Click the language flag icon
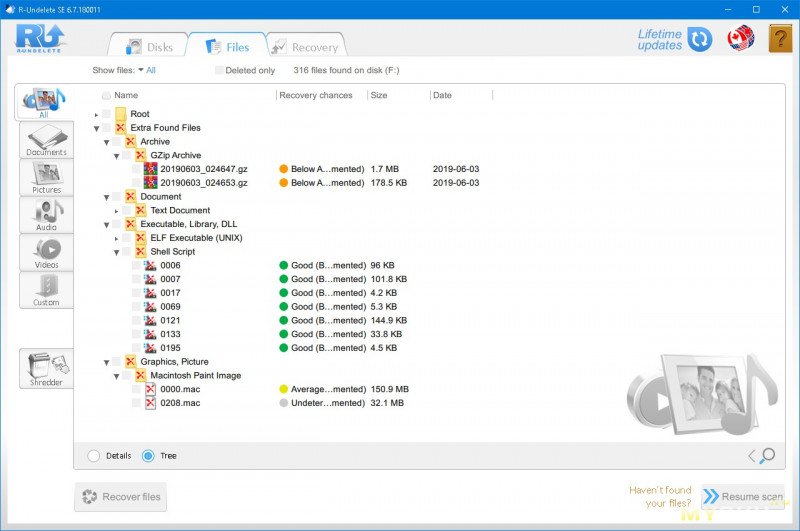This screenshot has height=531, width=800. point(740,39)
